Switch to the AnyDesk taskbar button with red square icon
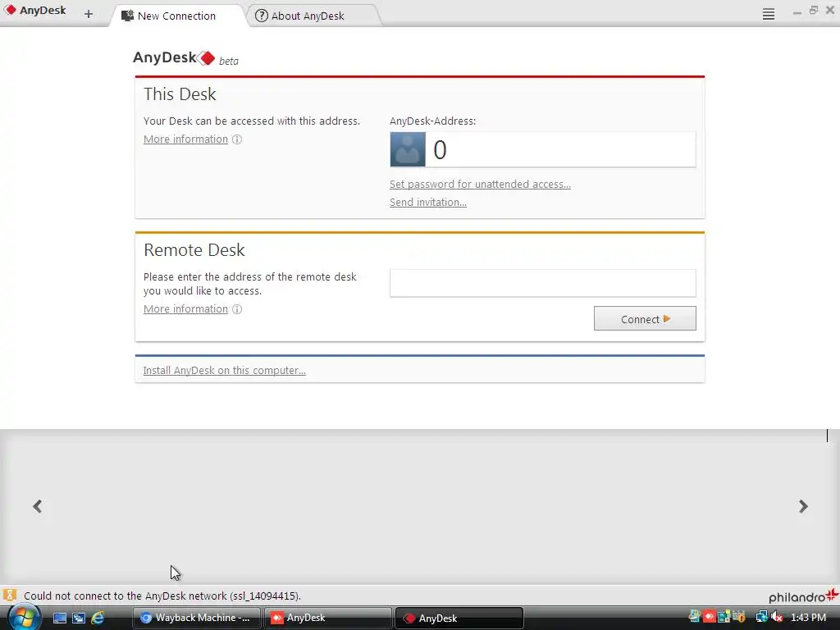 point(327,618)
